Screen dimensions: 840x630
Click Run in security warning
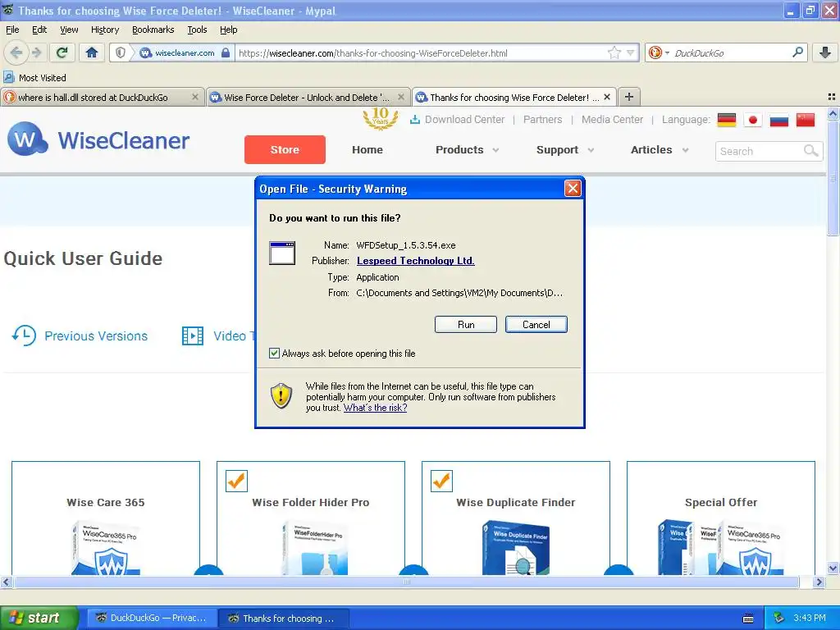coord(466,325)
